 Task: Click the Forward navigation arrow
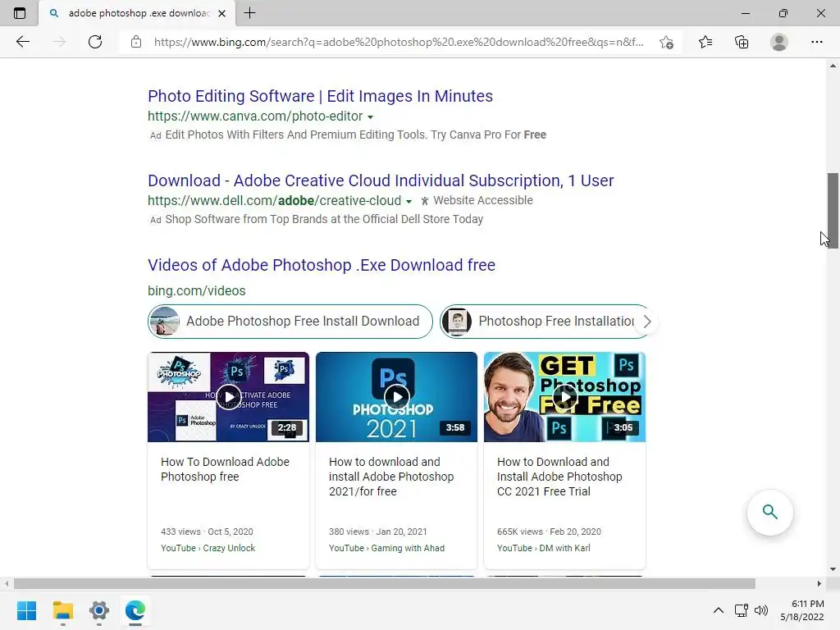[59, 42]
